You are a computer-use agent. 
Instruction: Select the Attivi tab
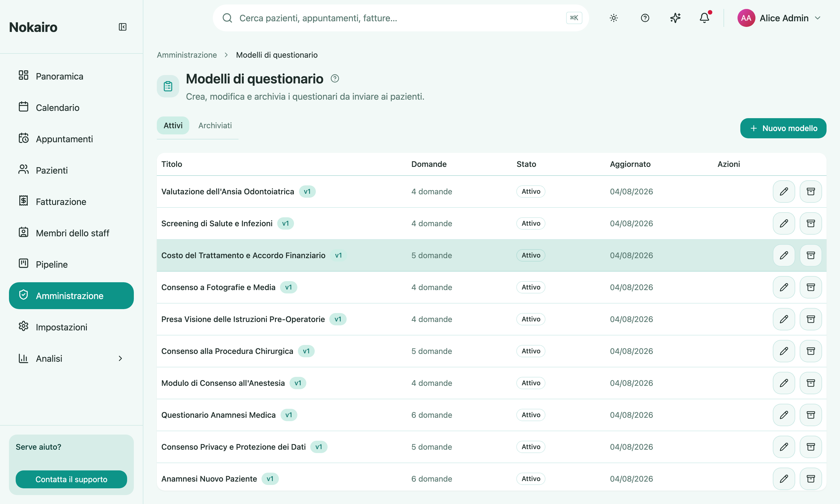173,125
